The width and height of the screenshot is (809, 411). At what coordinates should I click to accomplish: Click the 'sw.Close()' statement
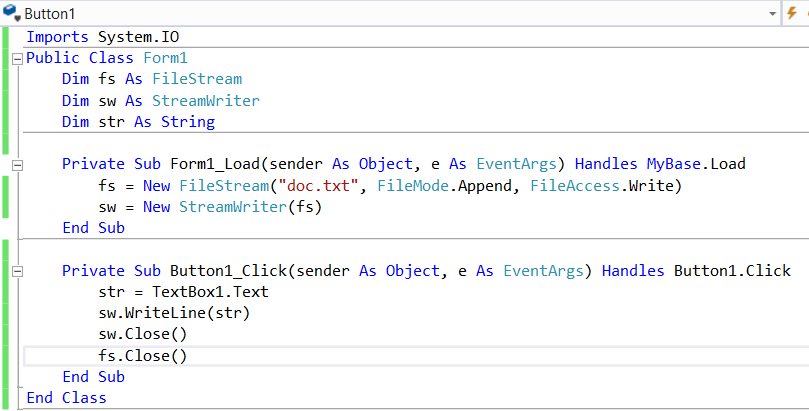coord(143,334)
